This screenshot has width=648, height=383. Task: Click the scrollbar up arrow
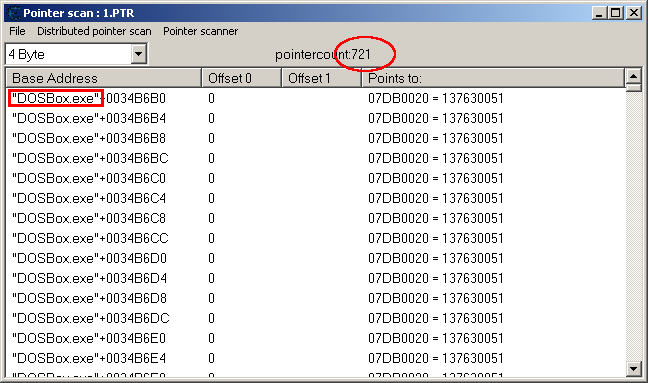[634, 76]
